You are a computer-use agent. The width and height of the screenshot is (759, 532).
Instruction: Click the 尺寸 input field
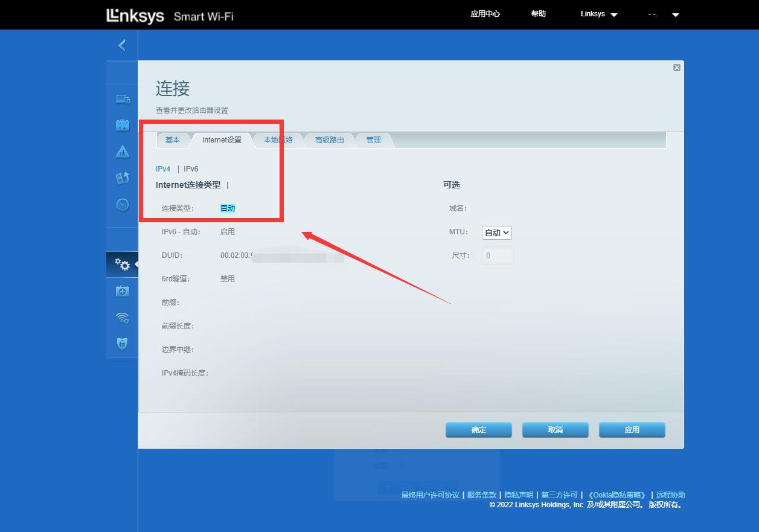click(497, 255)
